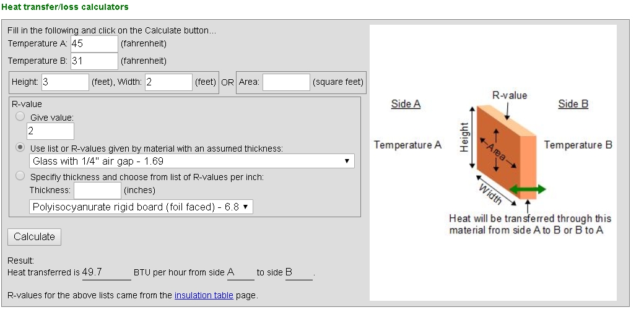Click the 'to side' result field
The image size is (644, 315).
click(298, 272)
